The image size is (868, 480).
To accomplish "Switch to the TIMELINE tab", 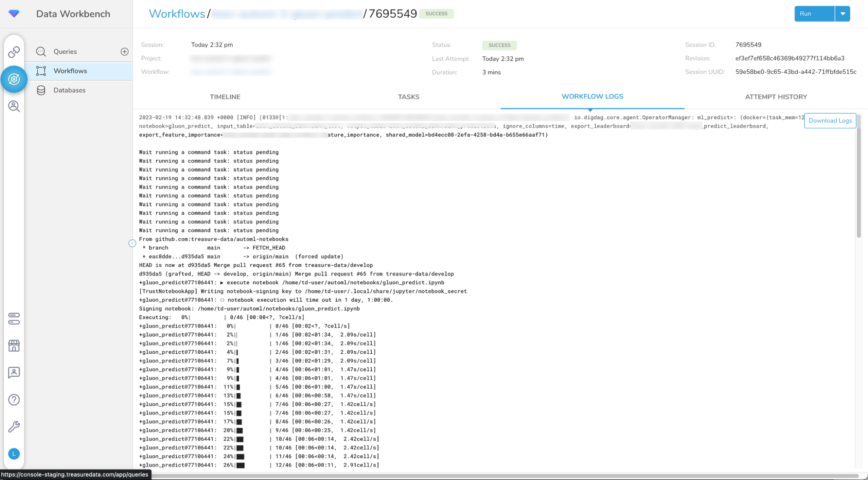I will [x=225, y=97].
